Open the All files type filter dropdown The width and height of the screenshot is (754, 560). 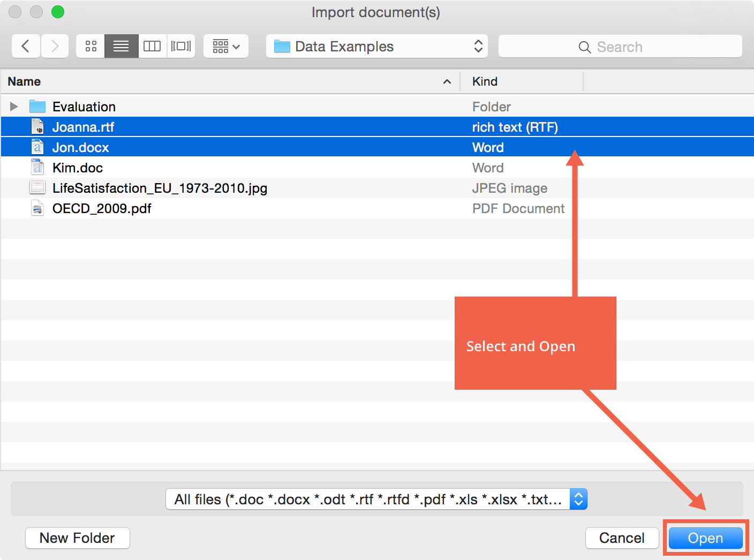tap(376, 499)
